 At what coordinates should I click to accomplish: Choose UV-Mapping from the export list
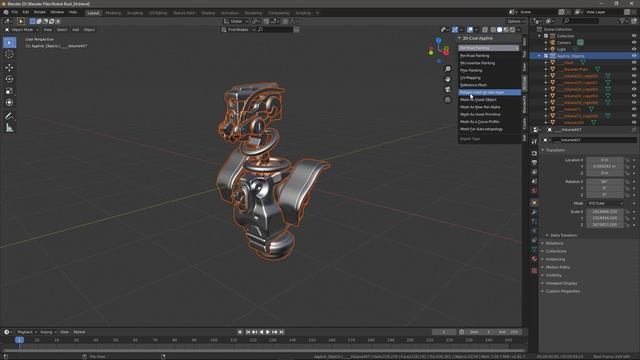tap(489, 78)
